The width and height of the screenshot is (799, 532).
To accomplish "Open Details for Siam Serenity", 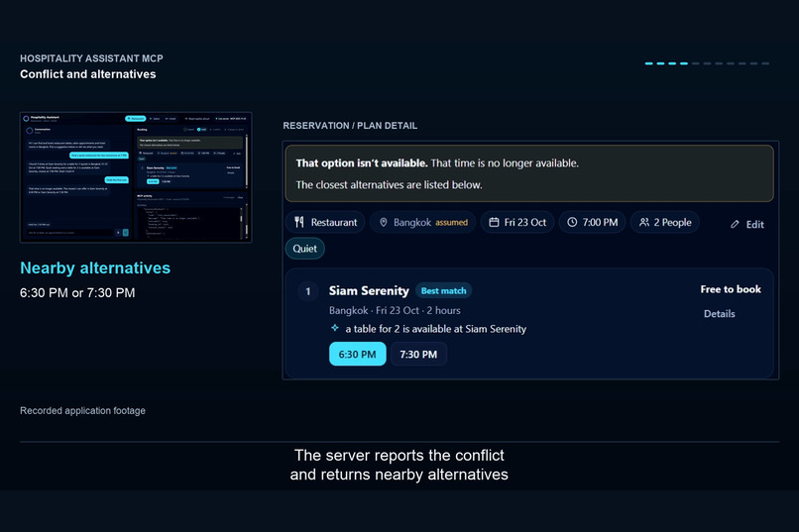I will click(719, 314).
